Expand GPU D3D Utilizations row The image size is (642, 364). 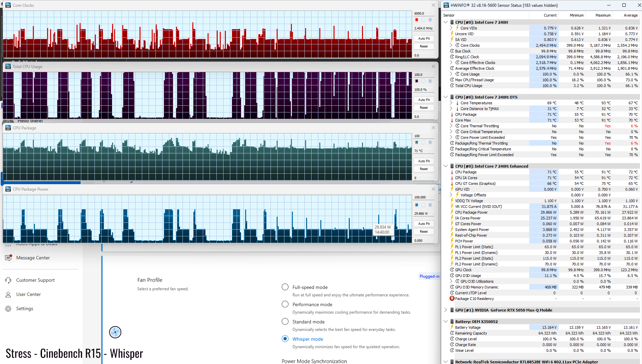click(x=451, y=281)
